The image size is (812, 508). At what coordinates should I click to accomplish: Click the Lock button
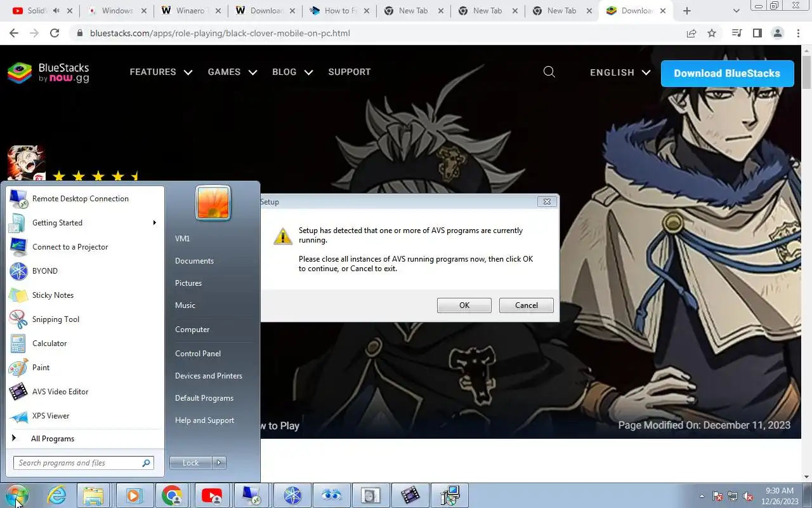pyautogui.click(x=191, y=463)
